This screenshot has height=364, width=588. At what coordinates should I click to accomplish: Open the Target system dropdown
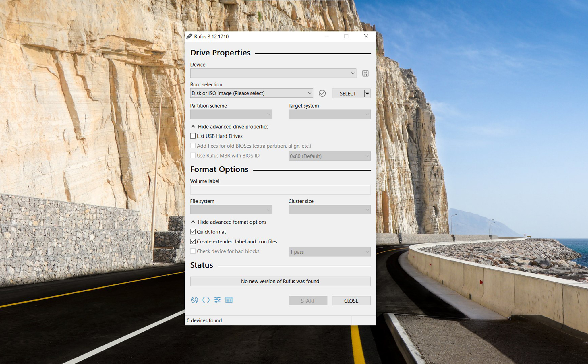click(330, 114)
